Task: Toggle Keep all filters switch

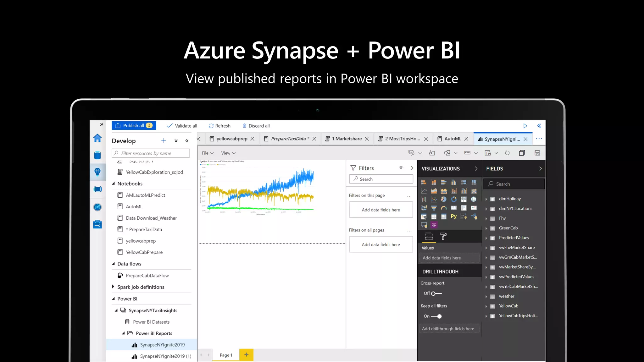Action: [x=436, y=316]
